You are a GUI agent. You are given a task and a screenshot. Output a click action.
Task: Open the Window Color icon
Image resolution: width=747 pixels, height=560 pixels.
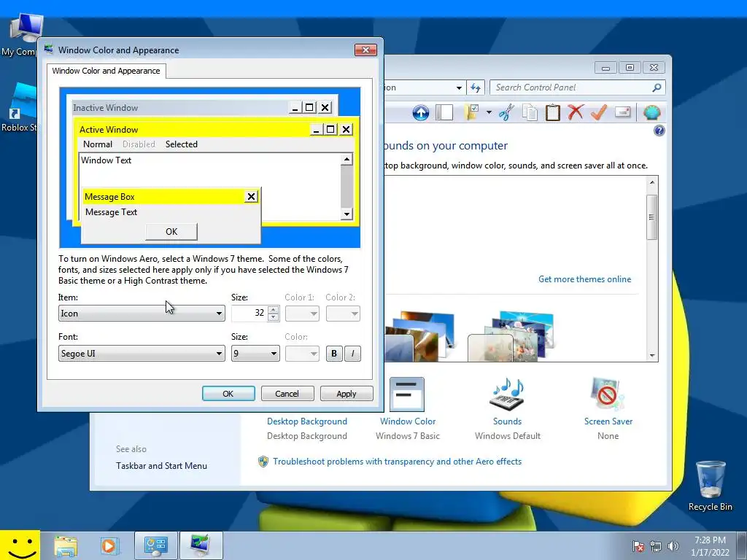[x=407, y=394]
